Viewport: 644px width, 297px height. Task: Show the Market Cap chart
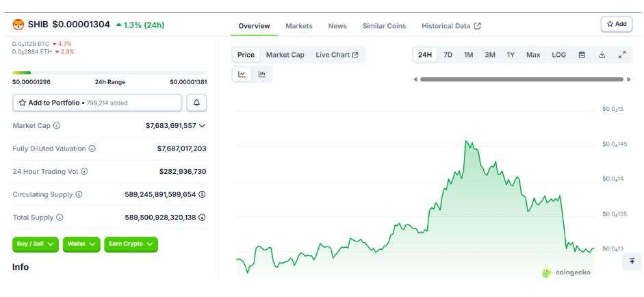click(285, 55)
